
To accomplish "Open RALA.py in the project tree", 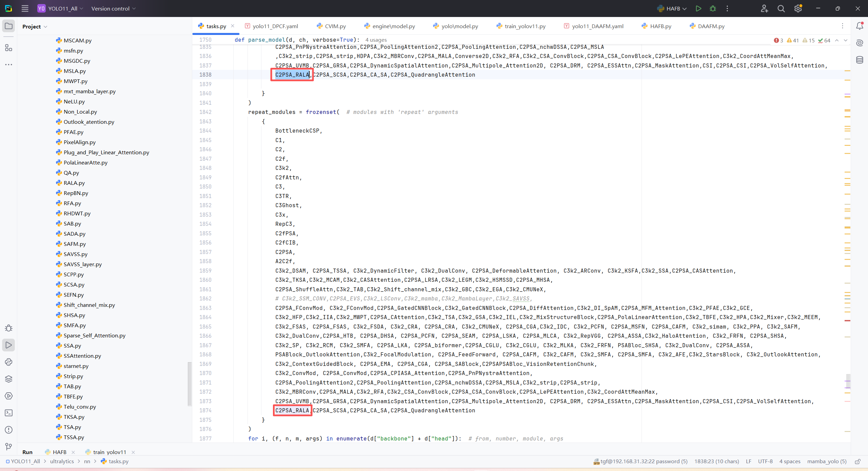I will point(74,183).
